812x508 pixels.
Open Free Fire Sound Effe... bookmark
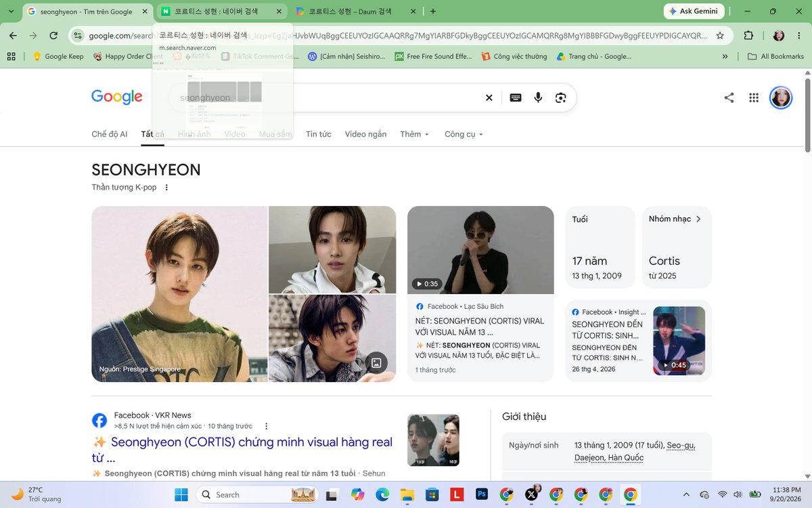click(x=433, y=56)
